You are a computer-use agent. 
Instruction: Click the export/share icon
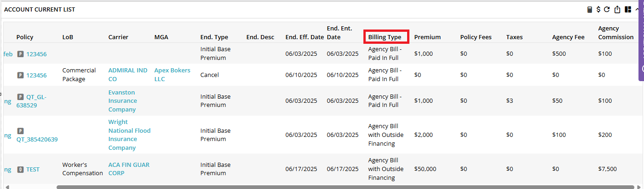click(618, 10)
